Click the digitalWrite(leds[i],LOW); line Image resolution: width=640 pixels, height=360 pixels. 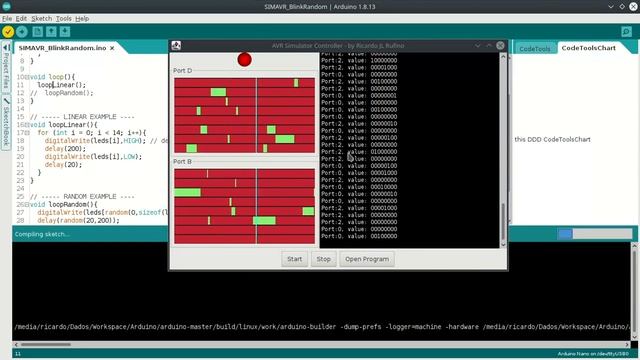[93, 157]
